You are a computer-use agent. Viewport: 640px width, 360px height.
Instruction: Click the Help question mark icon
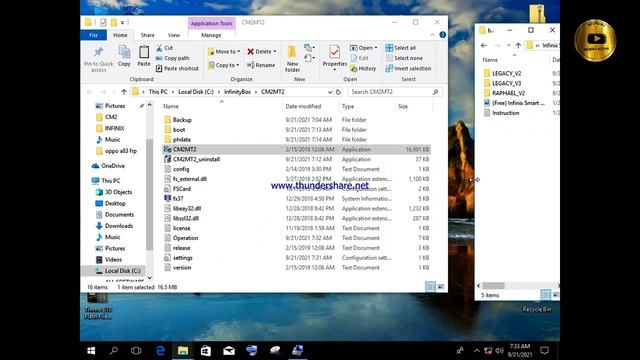(442, 35)
